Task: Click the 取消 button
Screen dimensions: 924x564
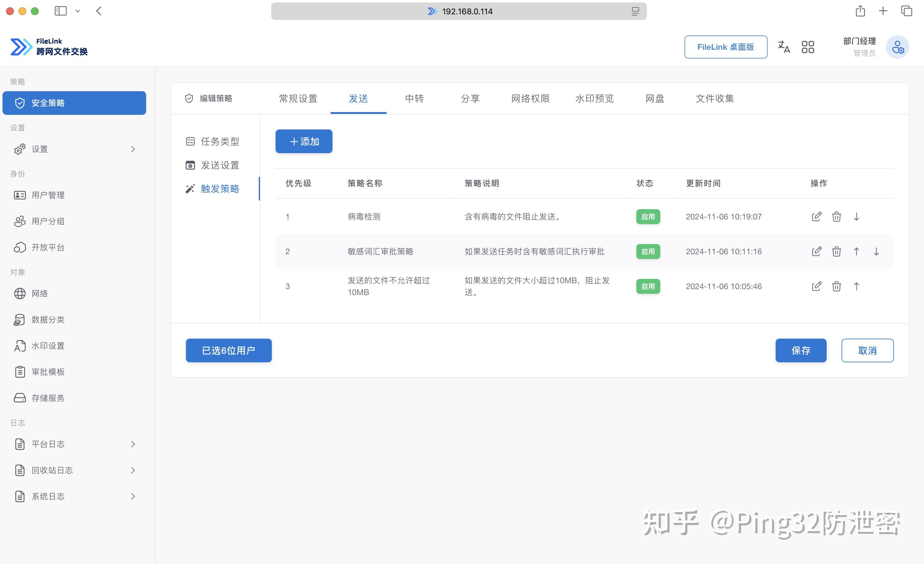Action: (867, 350)
